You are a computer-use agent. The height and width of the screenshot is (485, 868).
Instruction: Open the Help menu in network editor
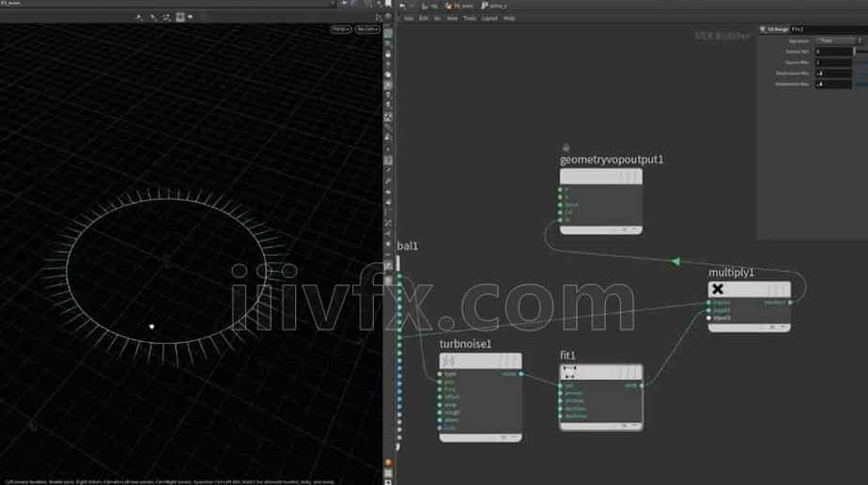pyautogui.click(x=509, y=18)
